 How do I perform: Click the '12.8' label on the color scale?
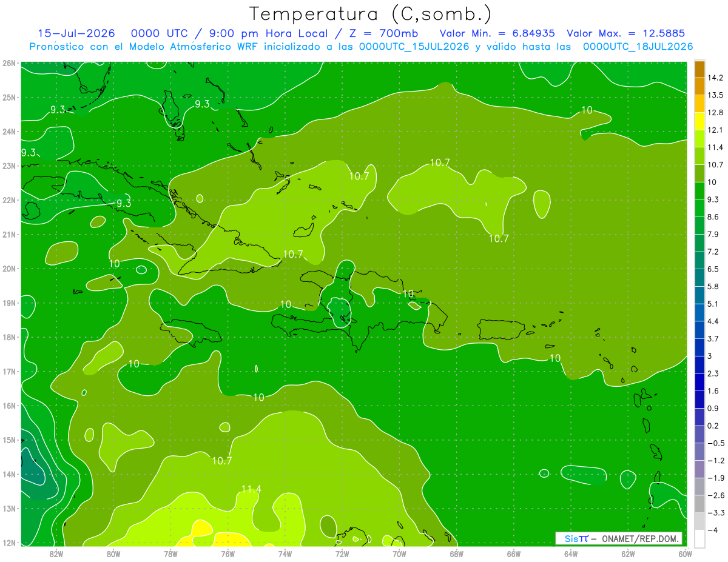[x=715, y=112]
